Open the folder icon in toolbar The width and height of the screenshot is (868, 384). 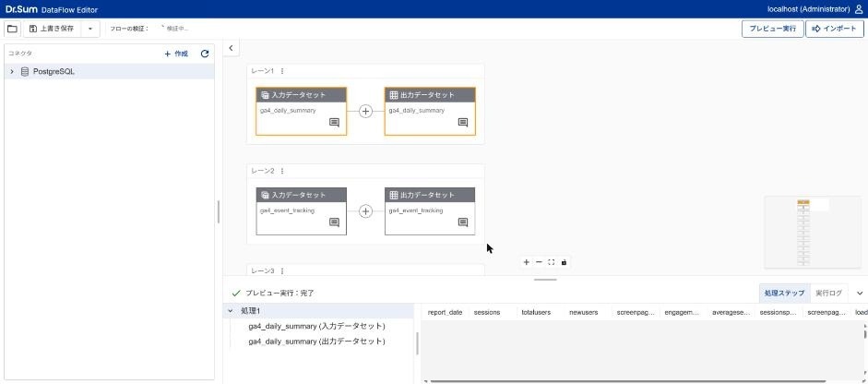point(12,29)
